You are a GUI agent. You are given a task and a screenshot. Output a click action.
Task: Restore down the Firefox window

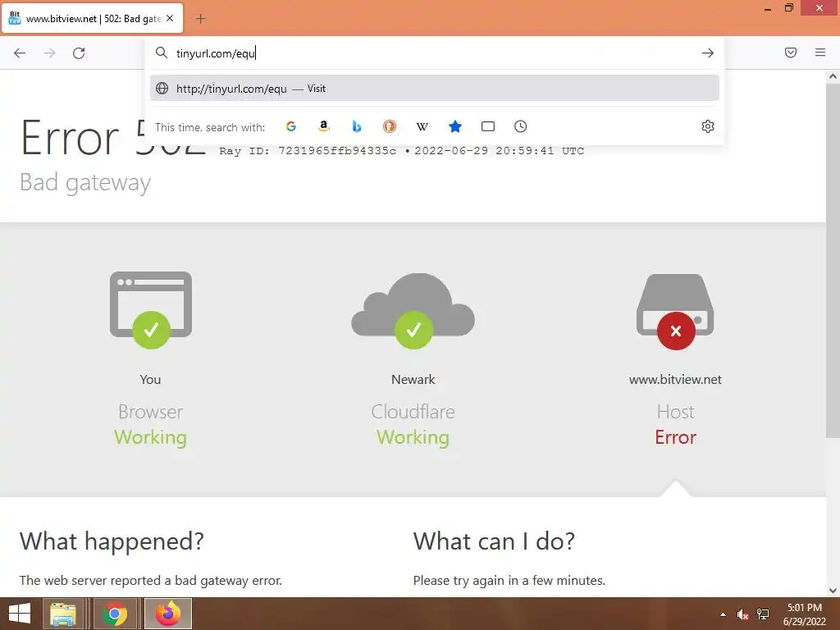click(x=788, y=8)
